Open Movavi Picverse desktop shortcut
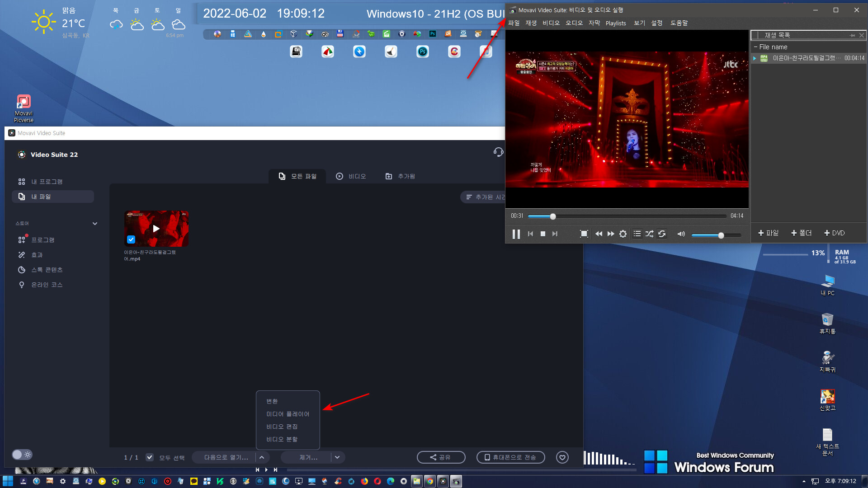Image resolution: width=868 pixels, height=488 pixels. coord(24,108)
